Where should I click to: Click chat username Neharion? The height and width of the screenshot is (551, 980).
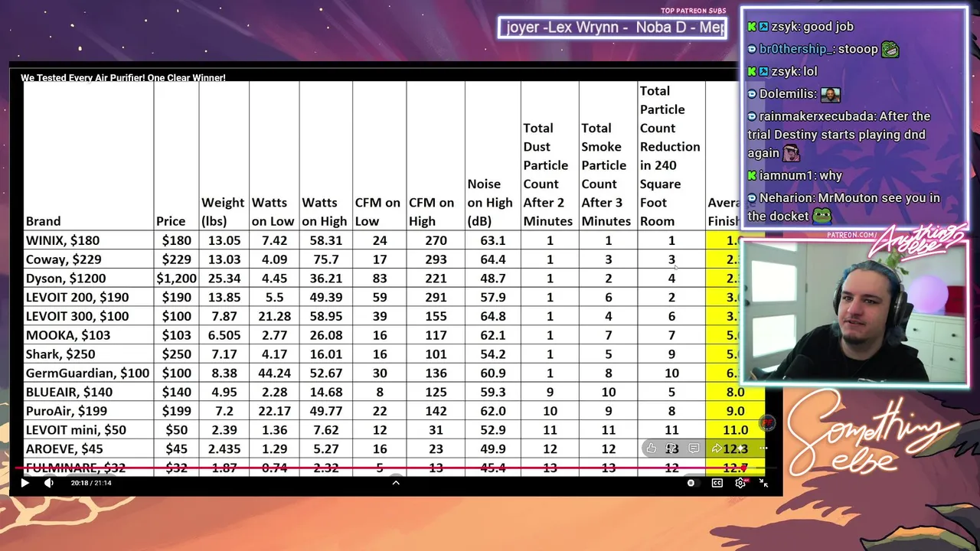pyautogui.click(x=786, y=198)
